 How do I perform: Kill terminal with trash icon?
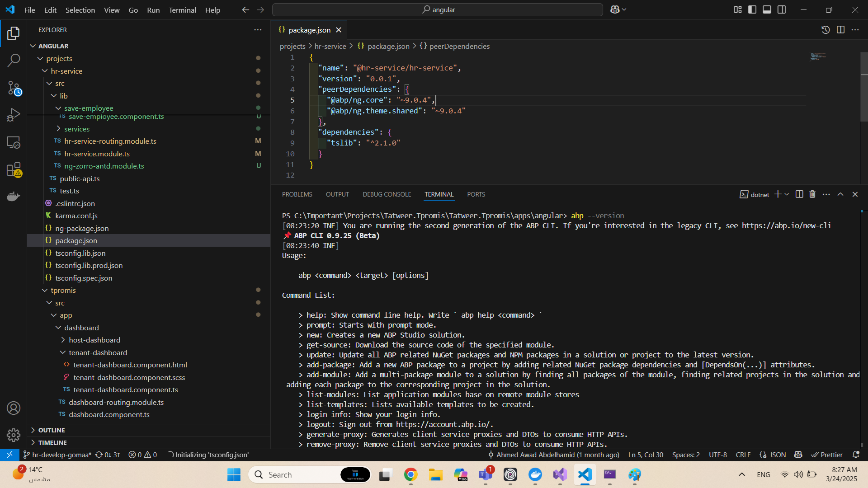pyautogui.click(x=812, y=194)
